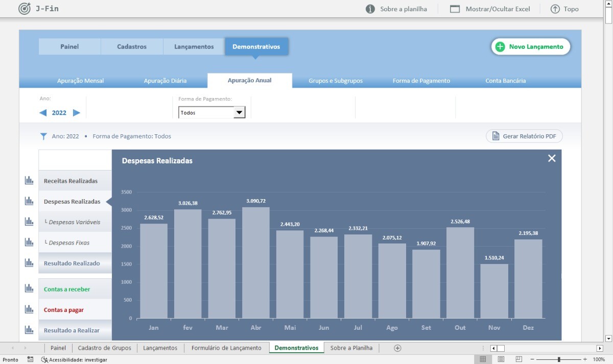Click chart icon next to Contas a pagar
Image resolution: width=613 pixels, height=364 pixels.
click(29, 309)
